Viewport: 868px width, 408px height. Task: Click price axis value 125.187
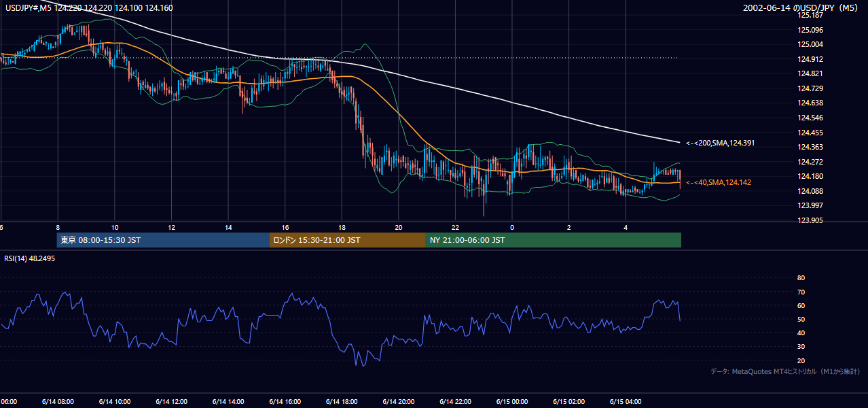click(810, 15)
